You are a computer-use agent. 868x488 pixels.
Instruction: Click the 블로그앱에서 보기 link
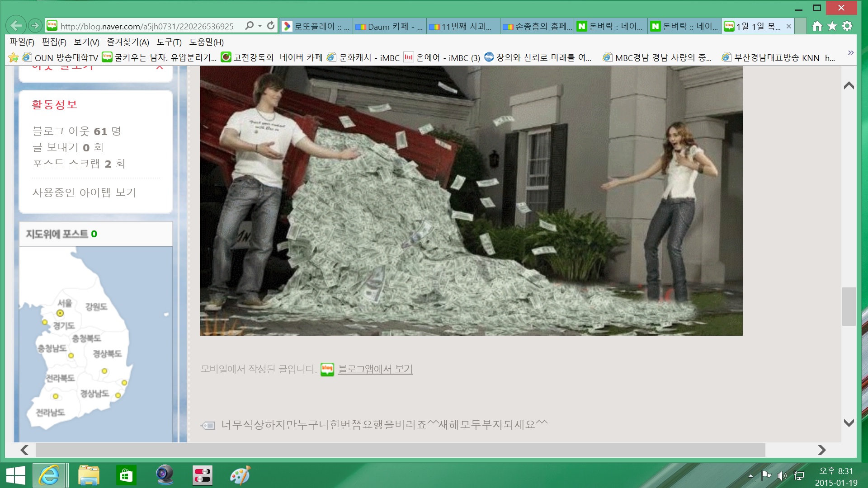(375, 369)
